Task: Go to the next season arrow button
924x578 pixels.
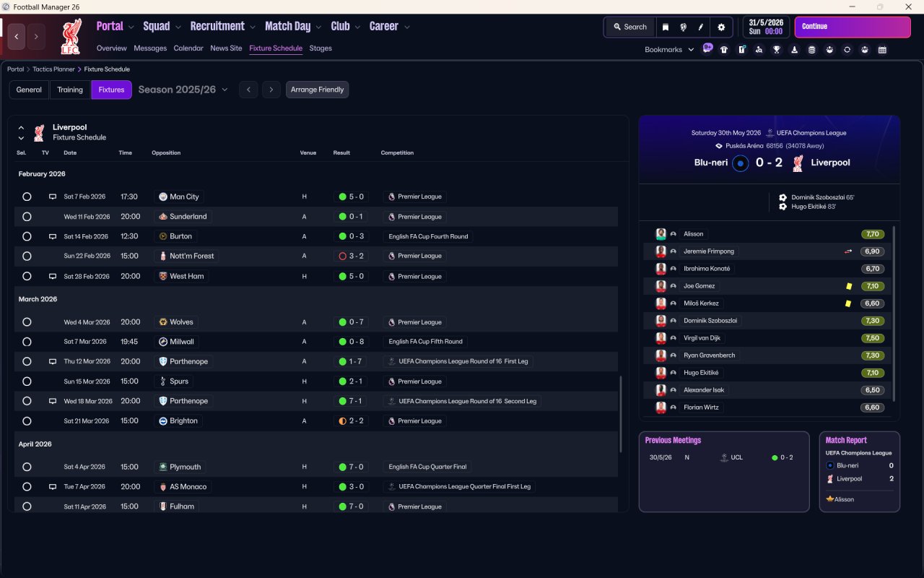Action: 271,90
